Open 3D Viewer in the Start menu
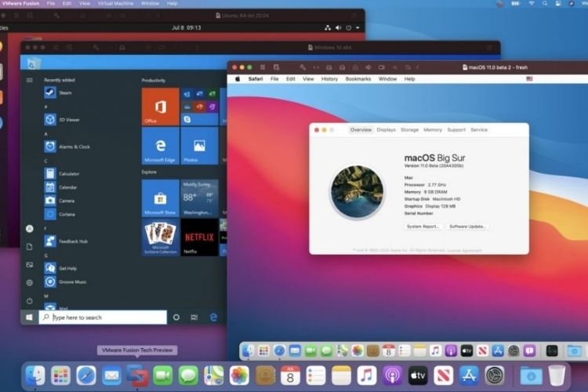The image size is (588, 392). click(62, 120)
